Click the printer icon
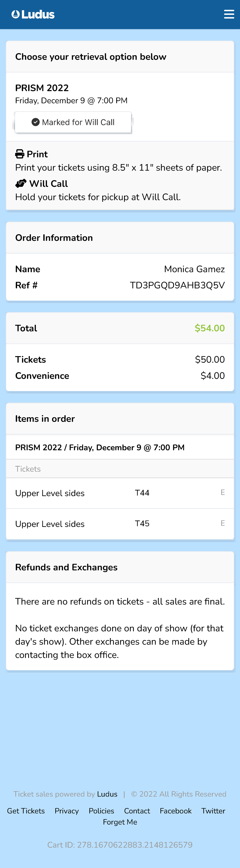The image size is (240, 868). click(x=20, y=154)
